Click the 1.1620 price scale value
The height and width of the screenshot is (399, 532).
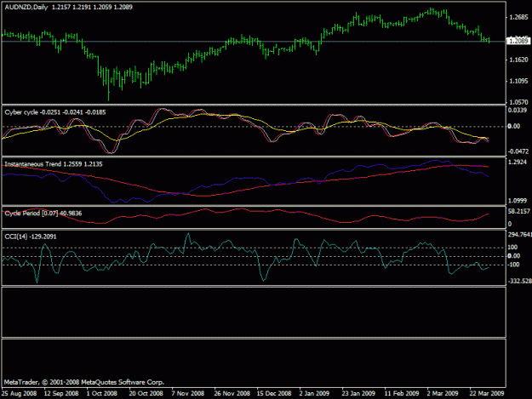[x=518, y=60]
